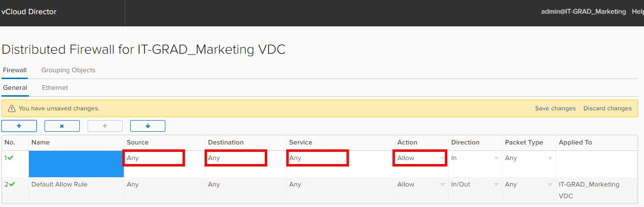
Task: Switch to the Ethernet tab
Action: coord(55,88)
